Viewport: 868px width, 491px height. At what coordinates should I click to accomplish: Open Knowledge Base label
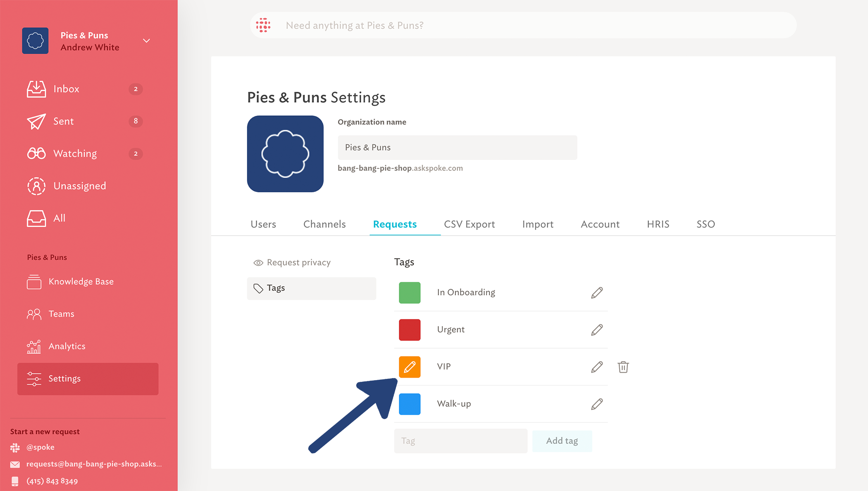tap(81, 282)
